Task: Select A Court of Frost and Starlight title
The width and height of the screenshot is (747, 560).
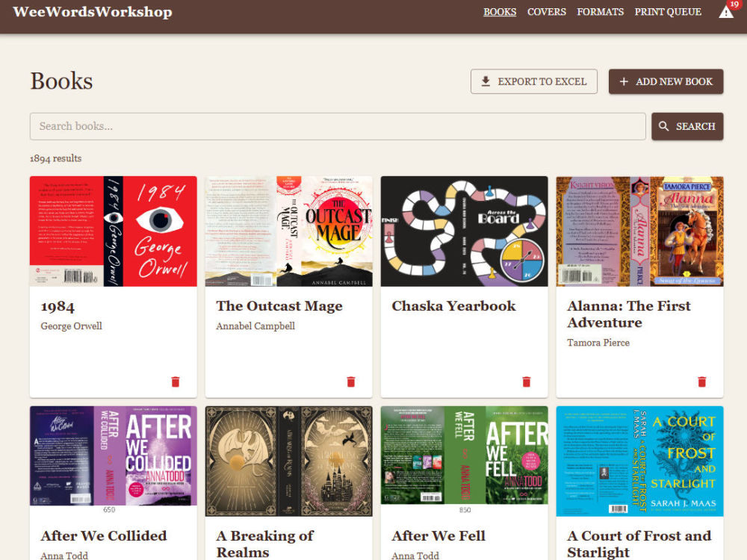Action: [x=639, y=544]
